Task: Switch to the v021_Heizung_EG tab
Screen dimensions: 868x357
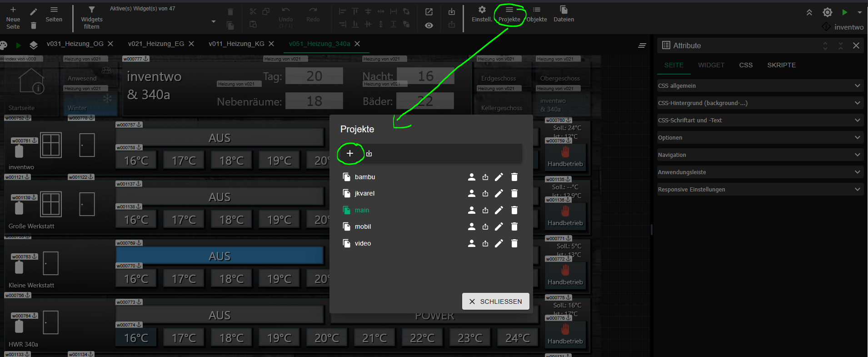Action: tap(156, 44)
